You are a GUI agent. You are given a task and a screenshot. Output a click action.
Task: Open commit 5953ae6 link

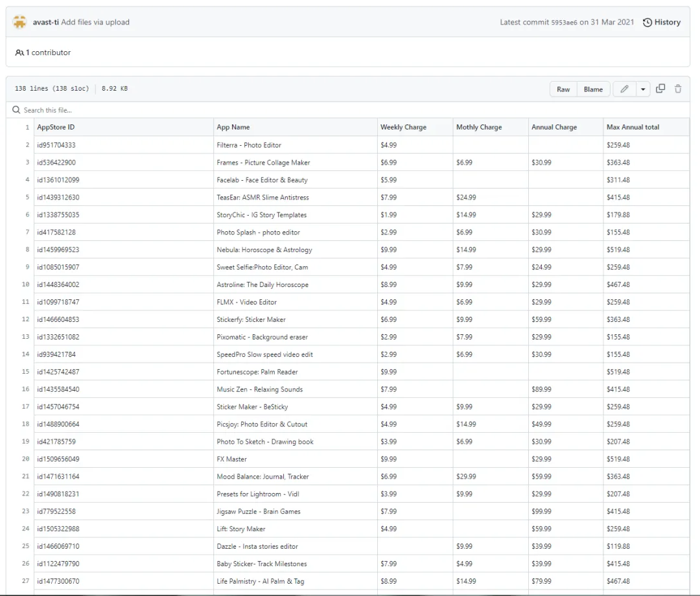(x=564, y=22)
